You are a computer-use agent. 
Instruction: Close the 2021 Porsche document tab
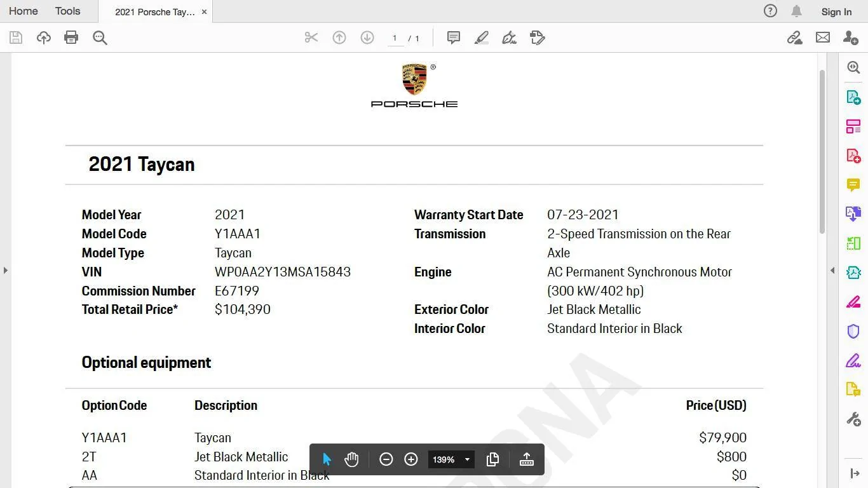[204, 11]
